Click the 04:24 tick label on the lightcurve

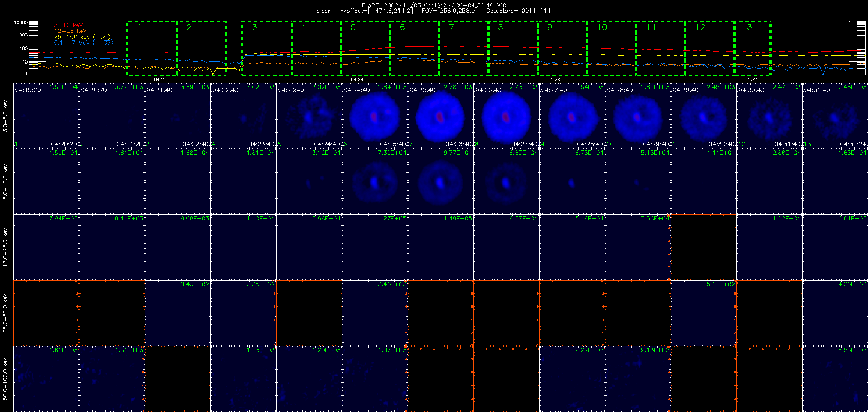pyautogui.click(x=357, y=79)
